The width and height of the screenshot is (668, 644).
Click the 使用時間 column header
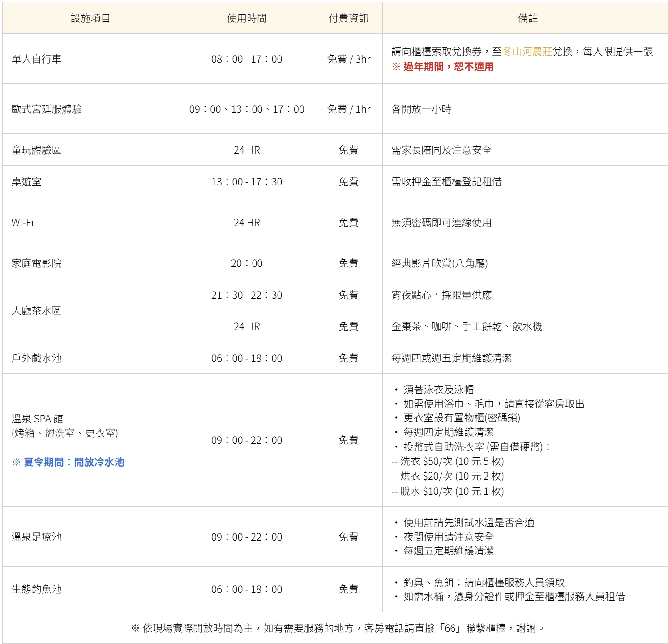click(247, 18)
